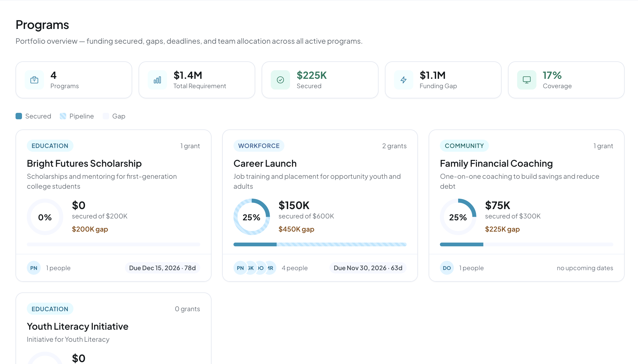Viewport: 638px width, 364px height.
Task: Click the checkmark circle icon for Secured
Action: pyautogui.click(x=280, y=80)
